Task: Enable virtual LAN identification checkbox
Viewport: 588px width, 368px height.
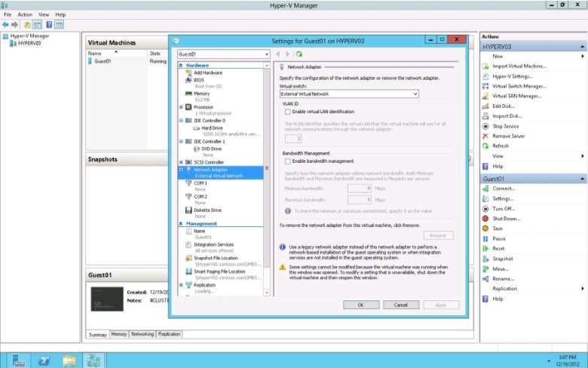Action: 288,112
